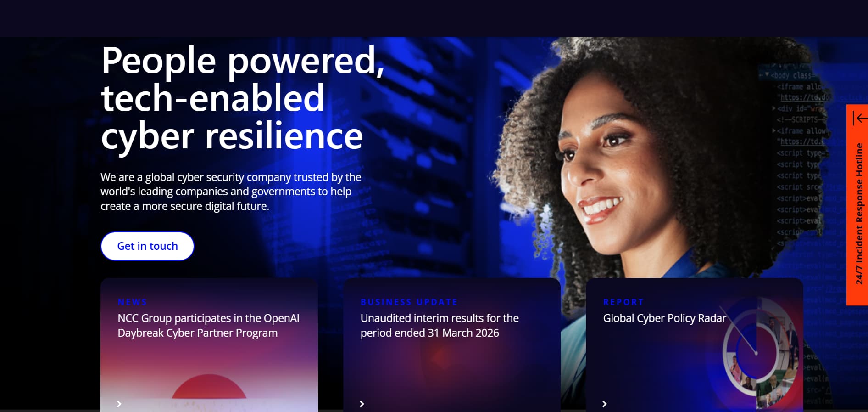Click the red glow on the Business Update card
The image size is (868, 412).
coord(440,356)
